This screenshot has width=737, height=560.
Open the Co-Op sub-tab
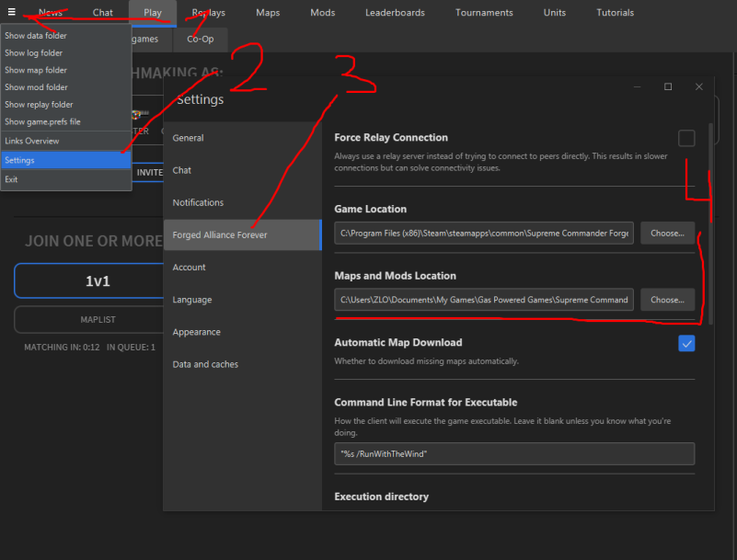(x=201, y=39)
